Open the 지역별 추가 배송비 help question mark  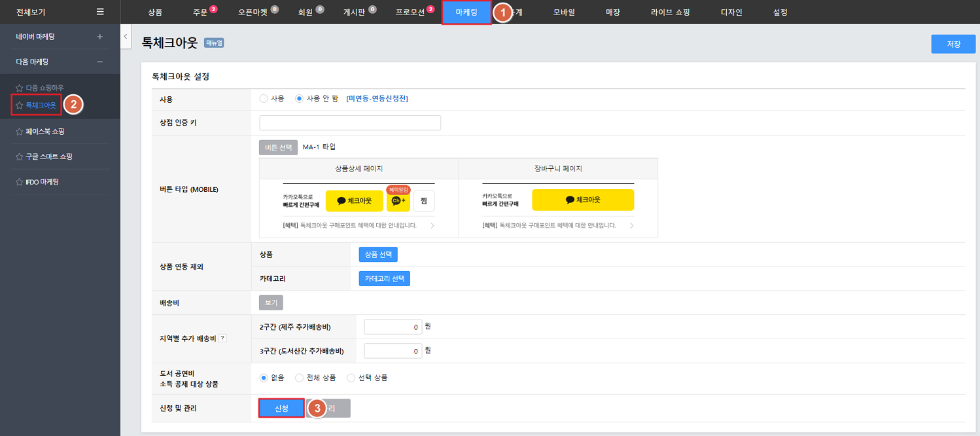pos(222,338)
